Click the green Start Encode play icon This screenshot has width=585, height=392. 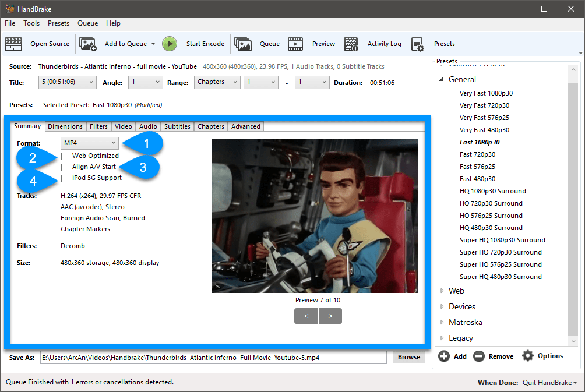[x=170, y=44]
